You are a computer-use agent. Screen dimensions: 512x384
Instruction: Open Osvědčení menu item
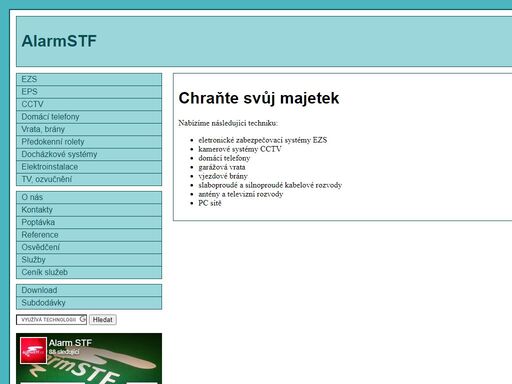[x=89, y=247]
